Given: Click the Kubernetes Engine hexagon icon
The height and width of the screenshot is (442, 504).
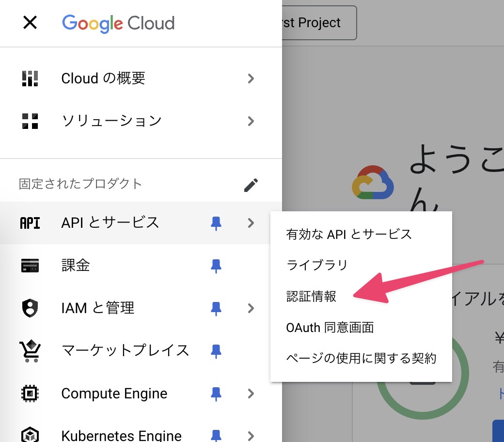Looking at the screenshot, I should point(29,435).
